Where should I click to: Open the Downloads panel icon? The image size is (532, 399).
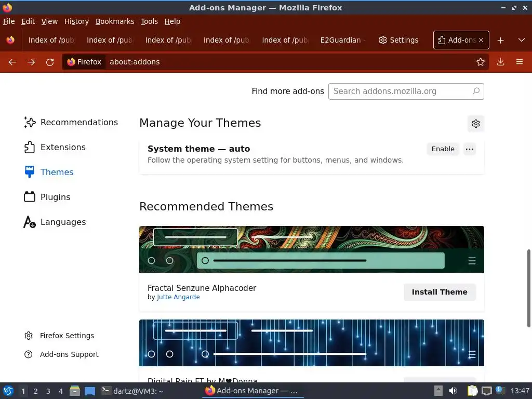pyautogui.click(x=500, y=62)
